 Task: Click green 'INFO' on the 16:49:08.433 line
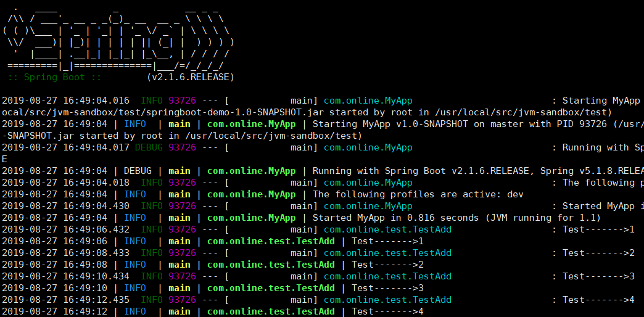(x=152, y=252)
